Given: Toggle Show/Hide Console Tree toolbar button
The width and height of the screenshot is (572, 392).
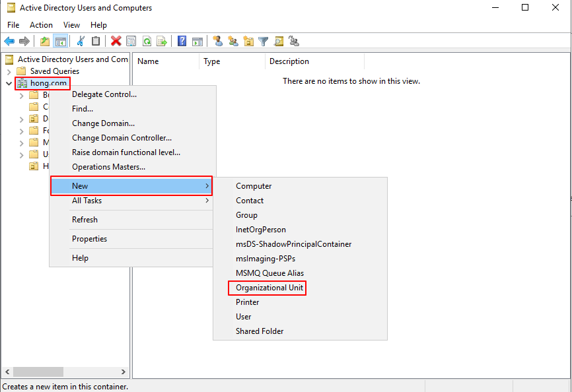Looking at the screenshot, I should (61, 41).
